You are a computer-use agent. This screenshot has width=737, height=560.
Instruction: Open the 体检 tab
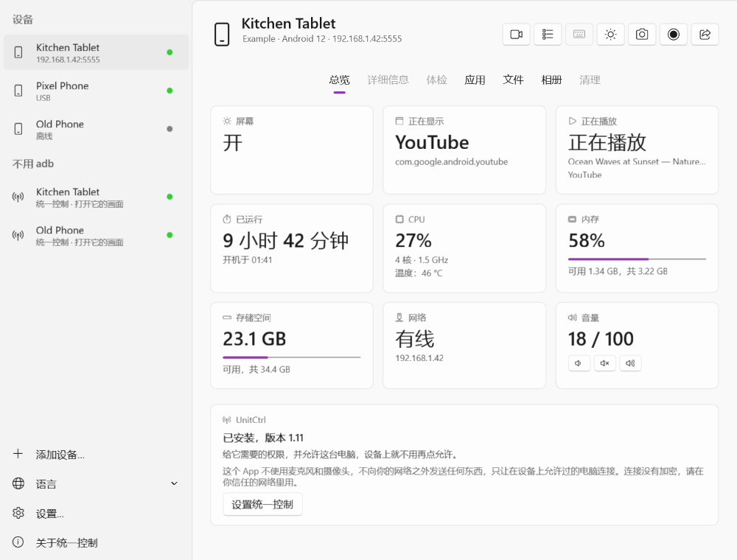[436, 80]
